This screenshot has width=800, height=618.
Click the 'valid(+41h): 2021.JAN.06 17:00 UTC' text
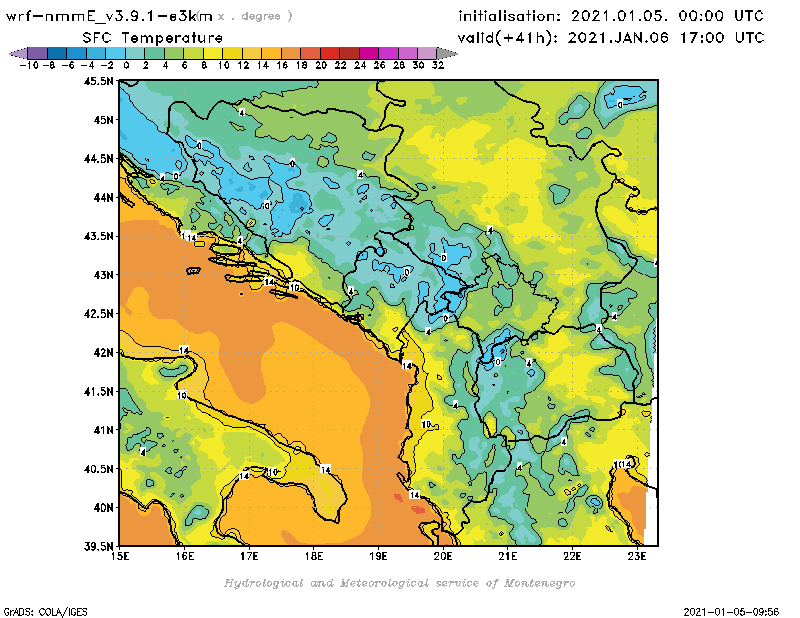coord(611,38)
